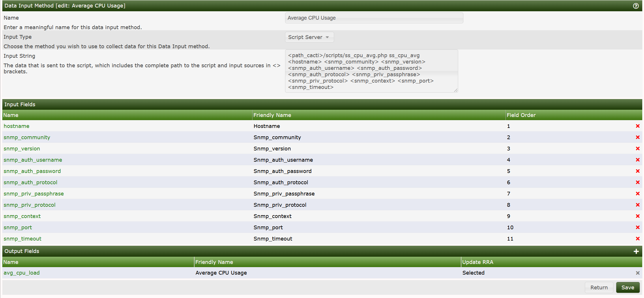Add a new output field
This screenshot has height=298, width=644.
click(636, 251)
